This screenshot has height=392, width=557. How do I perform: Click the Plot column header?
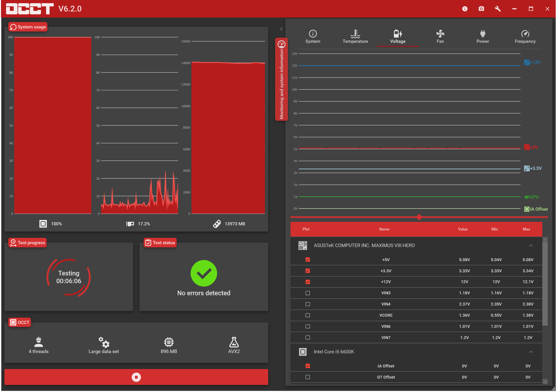pyautogui.click(x=306, y=229)
